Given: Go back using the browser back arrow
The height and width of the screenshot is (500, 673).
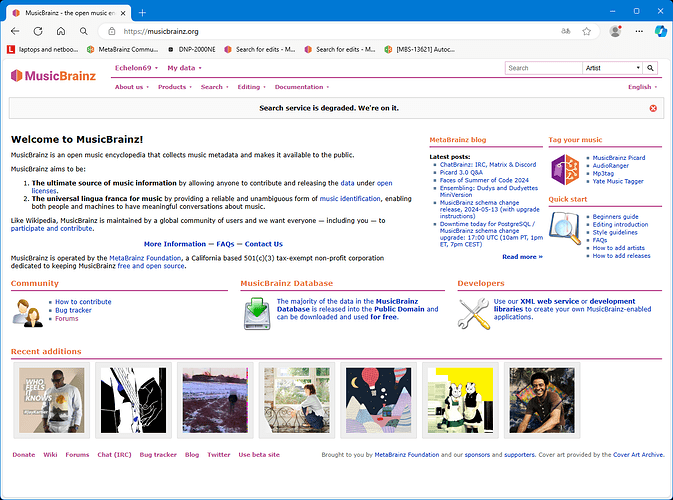Looking at the screenshot, I should 15,31.
